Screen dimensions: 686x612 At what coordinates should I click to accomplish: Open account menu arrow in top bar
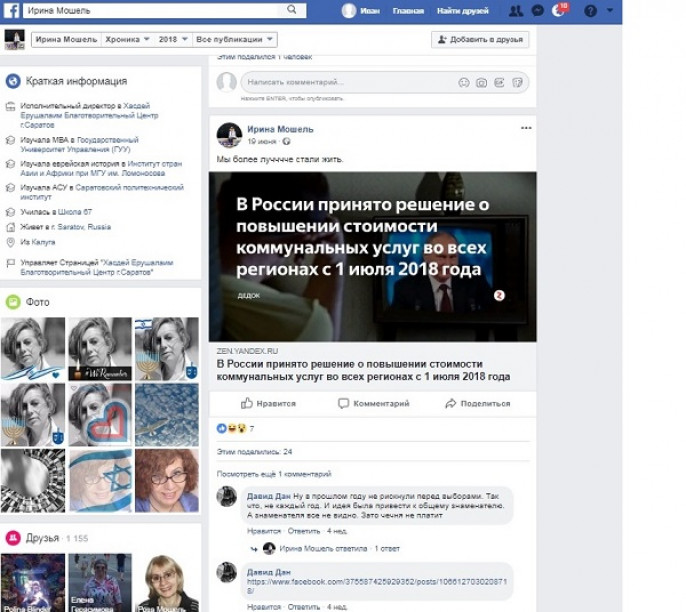point(611,11)
